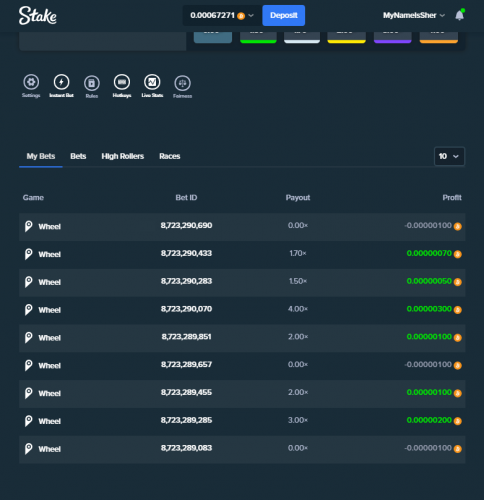Viewport: 484px width, 500px height.
Task: Select the purple multiplier tile
Action: 393,38
